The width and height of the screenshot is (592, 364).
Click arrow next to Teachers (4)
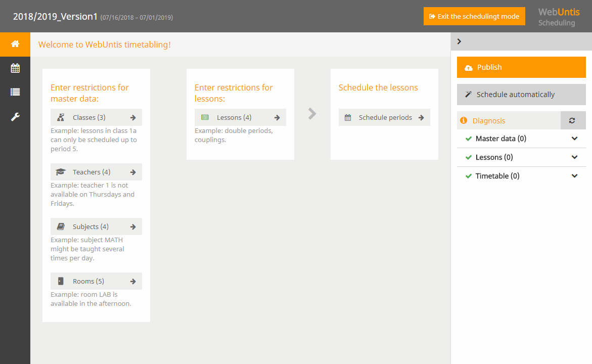tap(133, 172)
